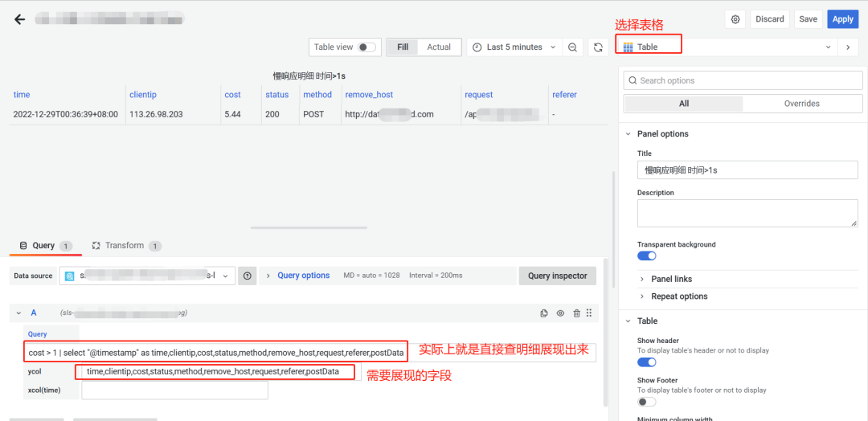This screenshot has width=868, height=421.
Task: Click the zoom out time range icon
Action: [x=572, y=47]
